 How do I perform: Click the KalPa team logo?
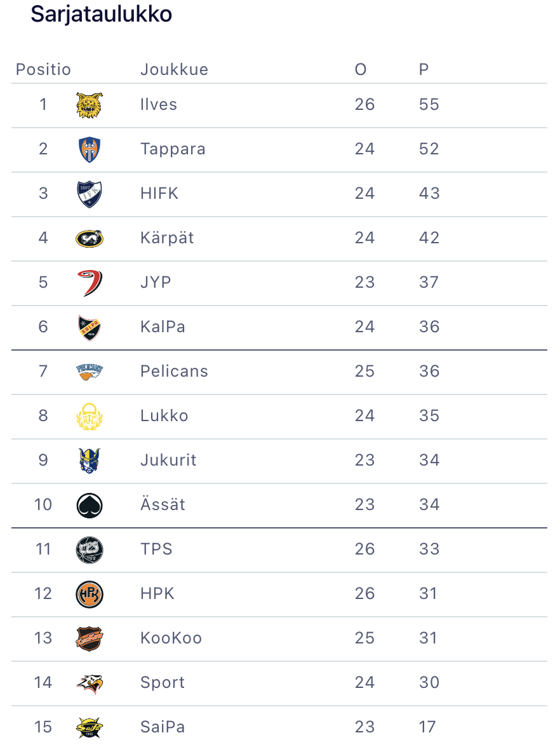click(90, 327)
